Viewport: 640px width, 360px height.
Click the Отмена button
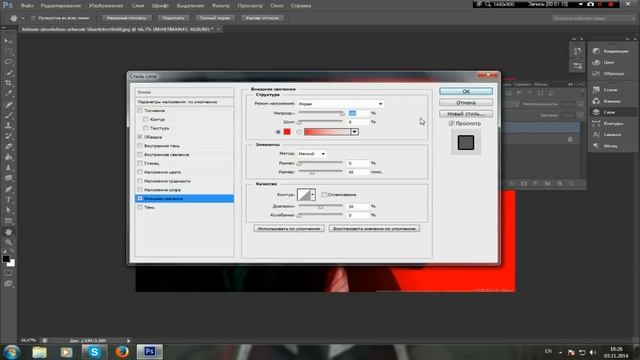point(466,102)
